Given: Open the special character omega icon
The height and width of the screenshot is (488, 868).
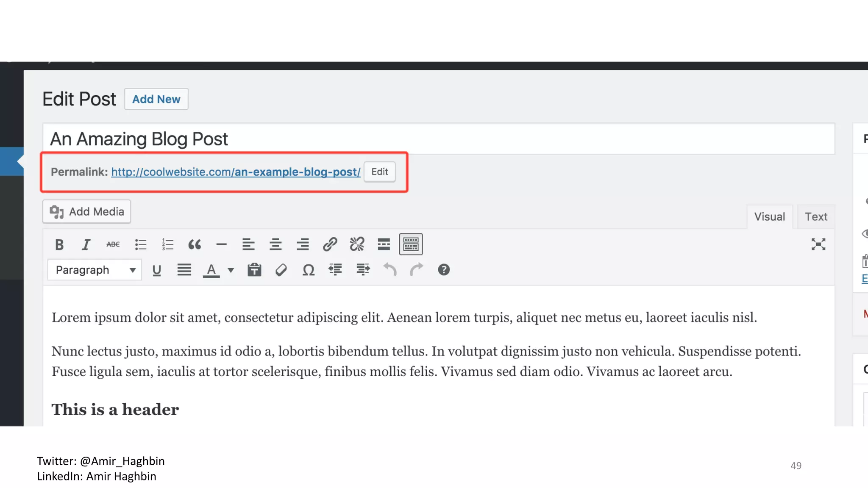Looking at the screenshot, I should 308,270.
